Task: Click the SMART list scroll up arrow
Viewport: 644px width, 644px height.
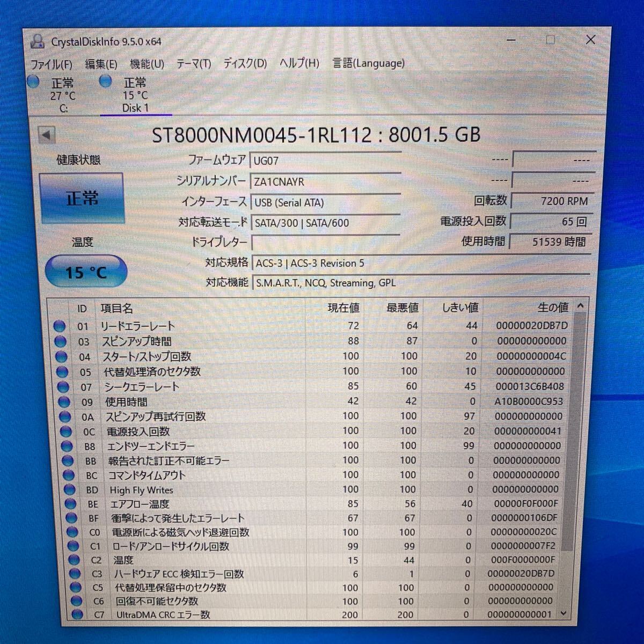Action: [580, 306]
